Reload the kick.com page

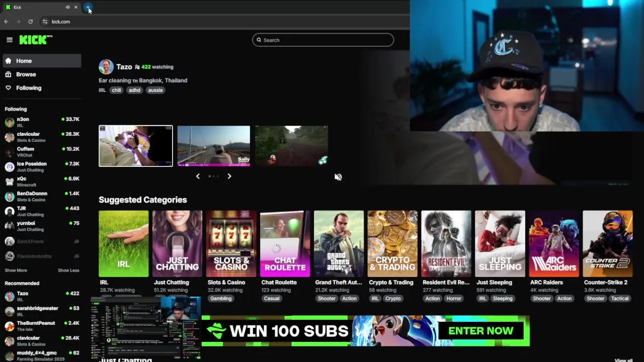click(x=30, y=22)
